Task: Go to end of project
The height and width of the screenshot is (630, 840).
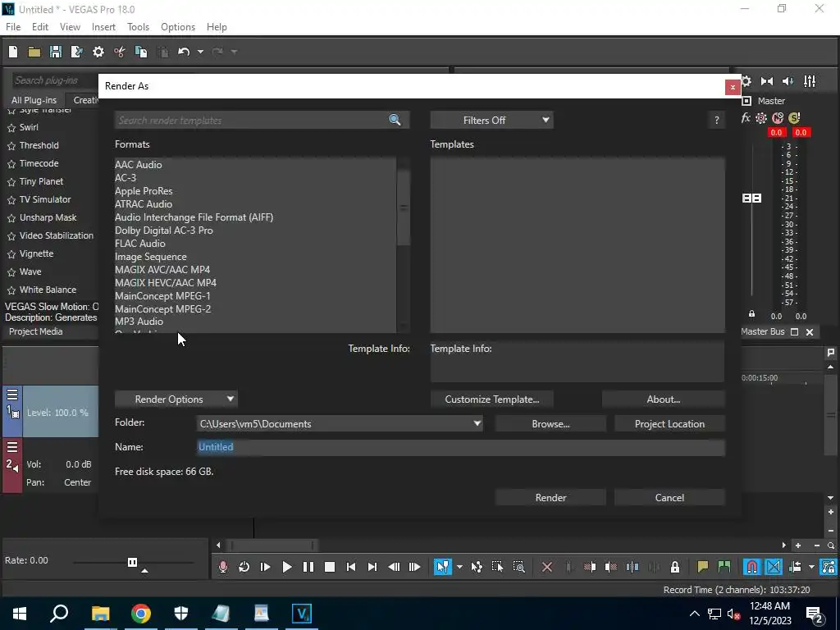Action: click(372, 567)
